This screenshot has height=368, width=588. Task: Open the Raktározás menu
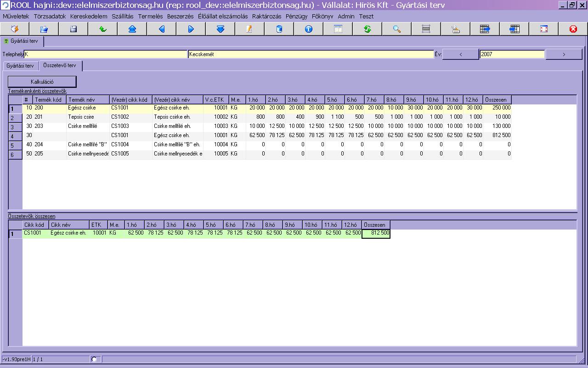click(x=266, y=16)
